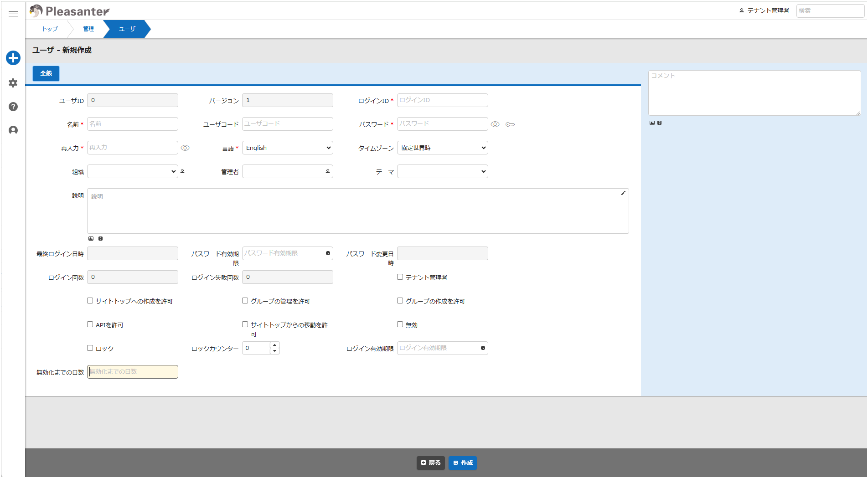
Task: Click the pencil edit icon in 説明 area
Action: coord(623,193)
